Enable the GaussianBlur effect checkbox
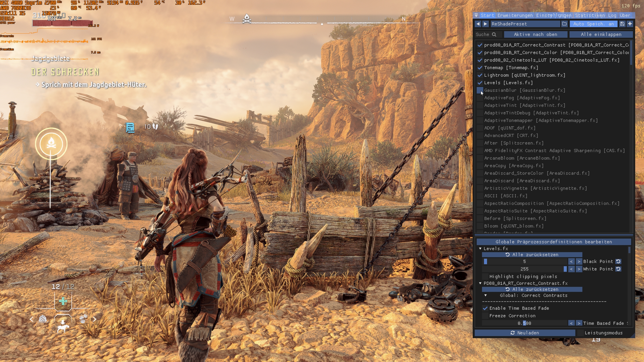 pyautogui.click(x=480, y=90)
